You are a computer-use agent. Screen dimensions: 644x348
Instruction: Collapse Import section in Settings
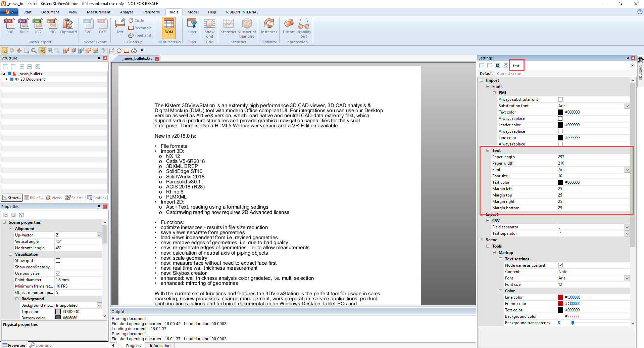pyautogui.click(x=482, y=80)
